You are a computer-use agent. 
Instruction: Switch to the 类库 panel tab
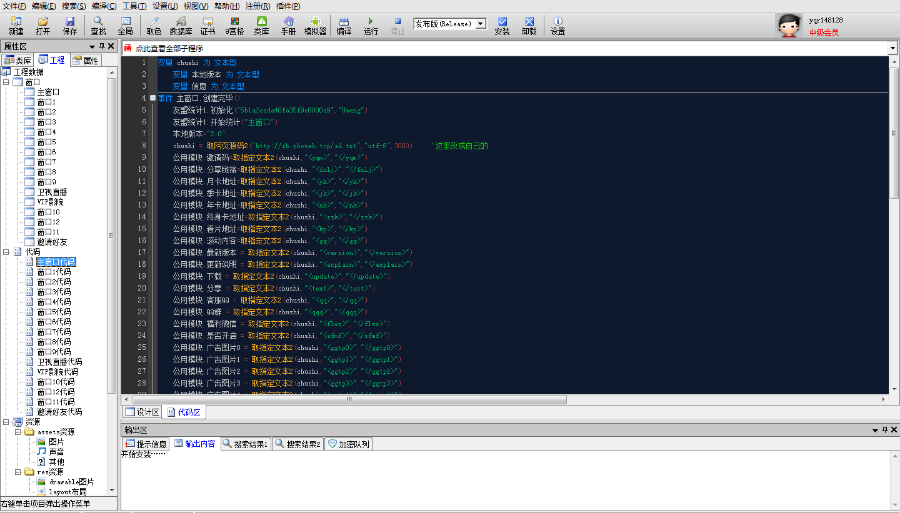[x=18, y=60]
